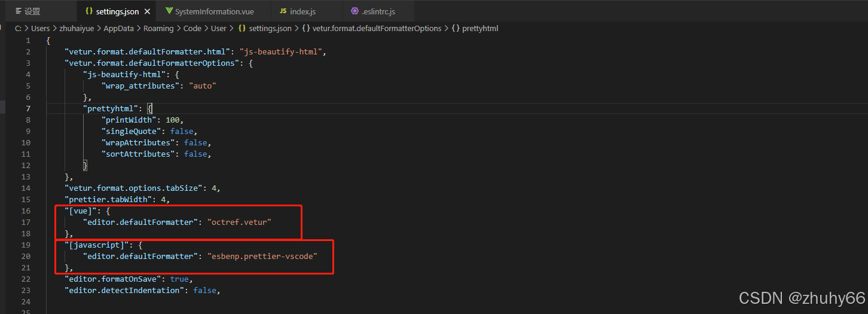This screenshot has width=868, height=314.
Task: Click the true value on line 22
Action: 179,279
